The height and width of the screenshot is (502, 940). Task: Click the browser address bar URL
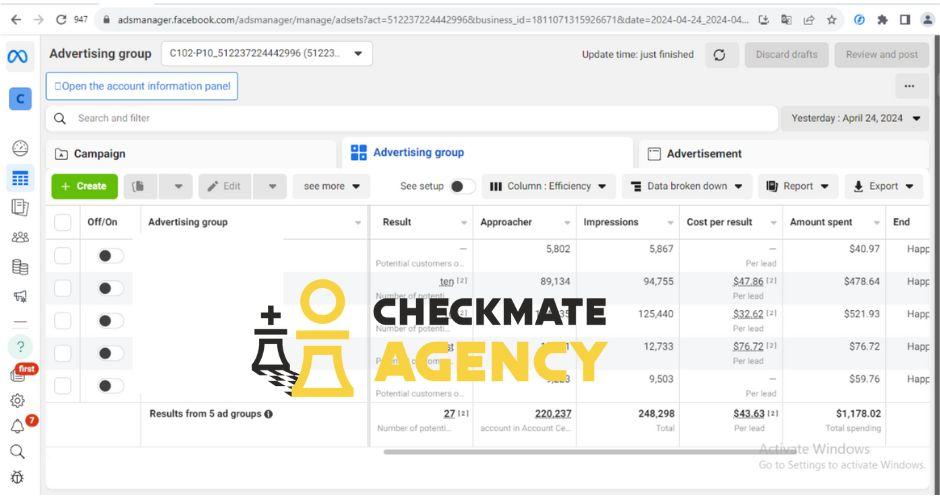pos(432,20)
